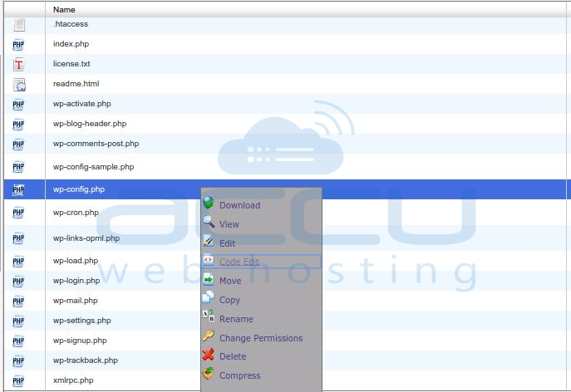The height and width of the screenshot is (392, 571).
Task: Choose Compress from the context menu
Action: coord(239,375)
